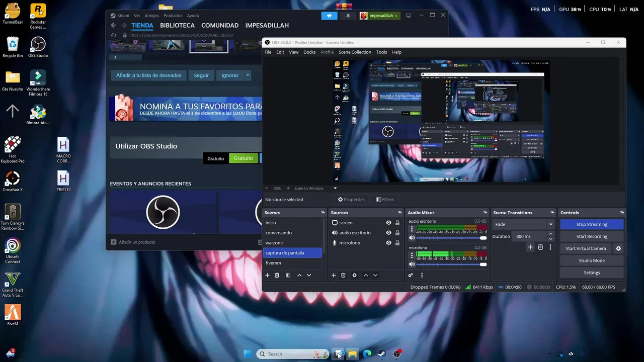Open source properties gear in Sources panel
Screen dimensions: 644x362
pos(354,275)
